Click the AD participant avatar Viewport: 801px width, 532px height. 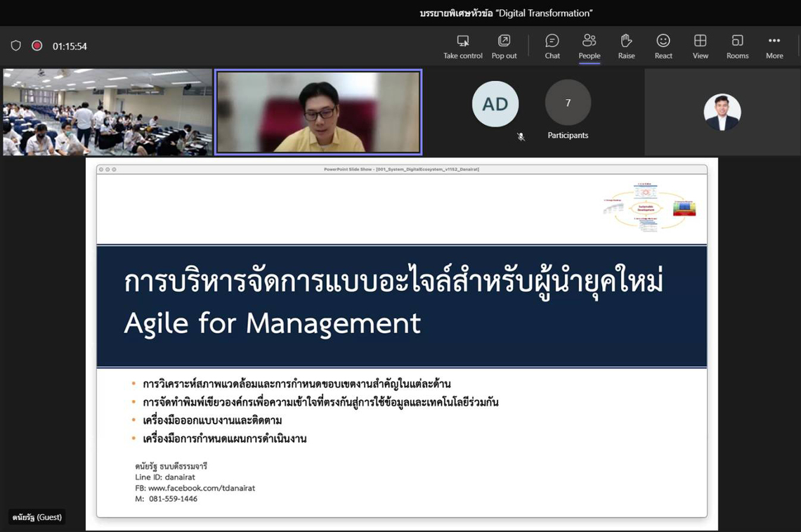click(495, 104)
